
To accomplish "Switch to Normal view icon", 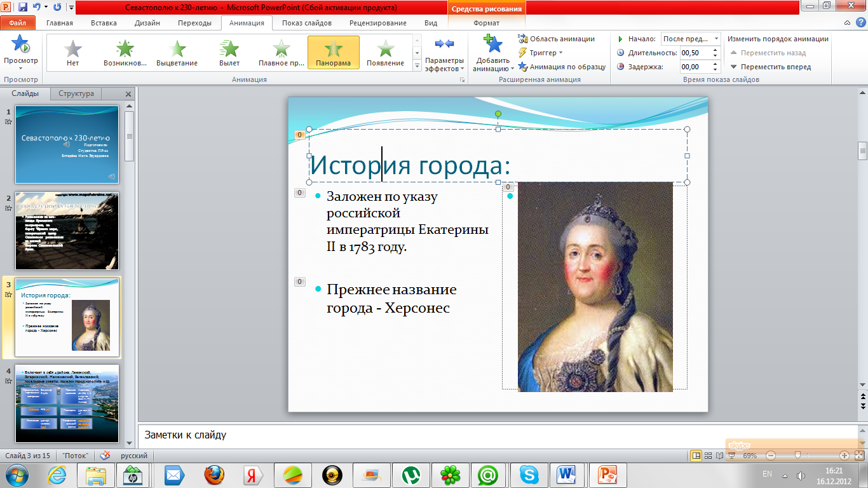I will (696, 456).
